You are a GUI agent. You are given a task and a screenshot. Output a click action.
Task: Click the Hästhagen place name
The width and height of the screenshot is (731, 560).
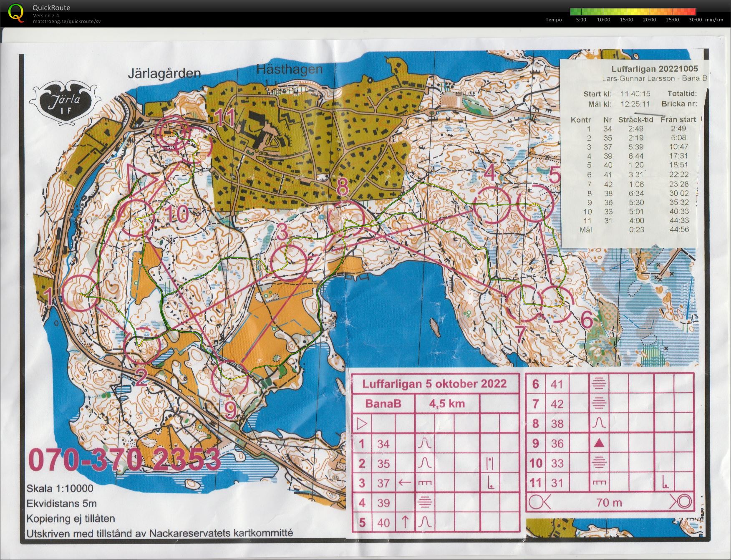pos(289,69)
